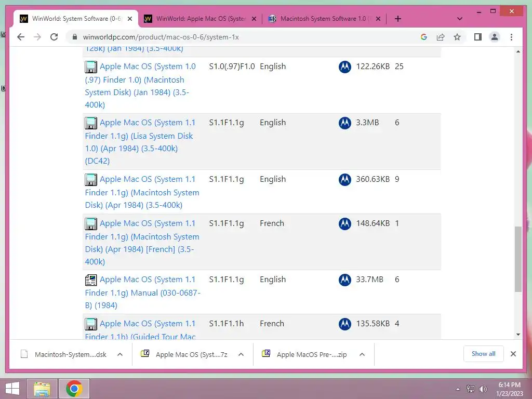
Task: Open Lisa System Disk 1.0 DC42 link
Action: tap(140, 141)
